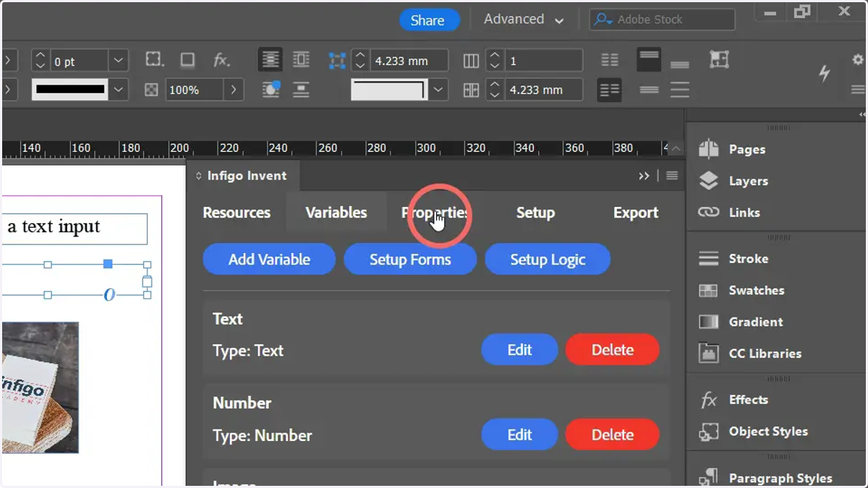The image size is (868, 488).
Task: Click the wrap around object shape icon
Action: click(271, 90)
